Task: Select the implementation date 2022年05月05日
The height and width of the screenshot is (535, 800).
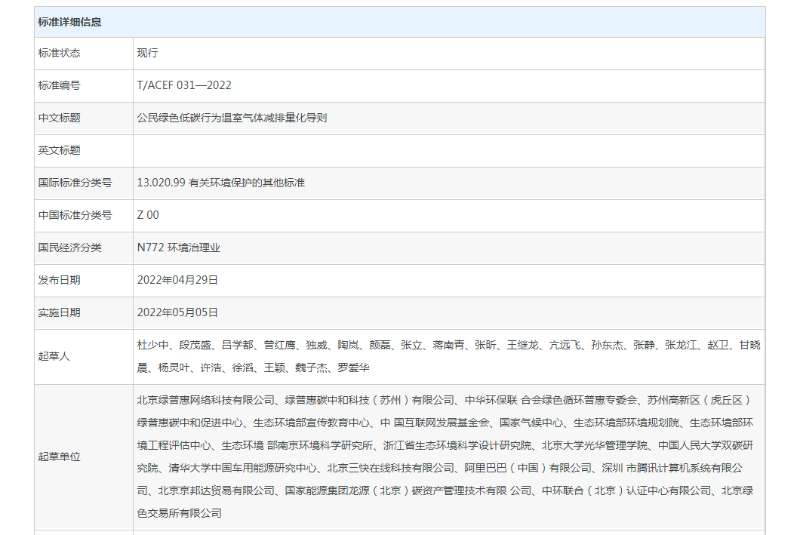Action: click(177, 312)
